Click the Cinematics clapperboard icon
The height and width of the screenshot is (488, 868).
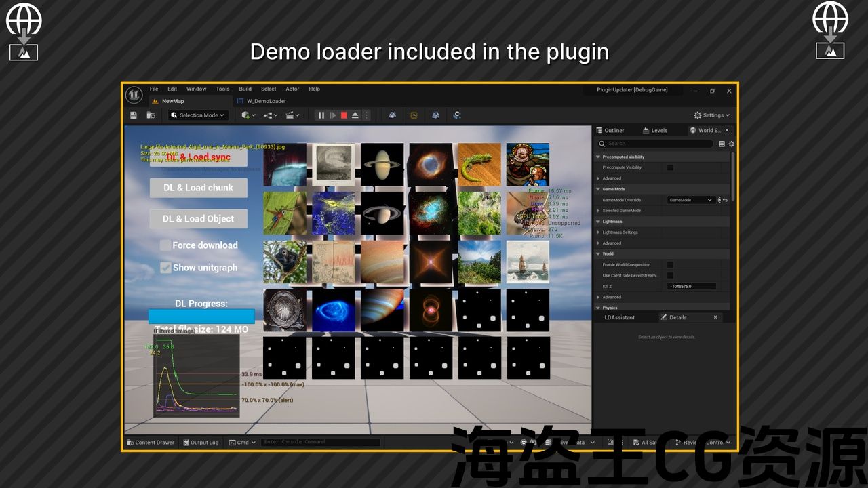point(290,115)
